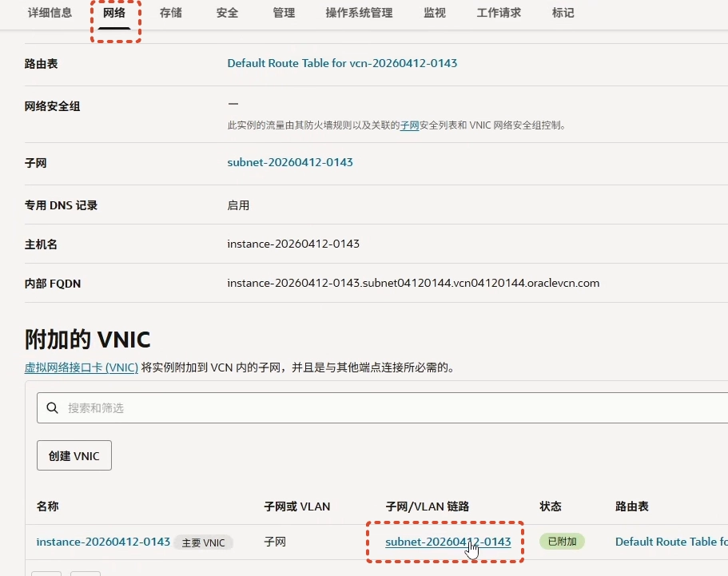The width and height of the screenshot is (728, 576).
Task: Open the 详细信息 tab
Action: (50, 13)
